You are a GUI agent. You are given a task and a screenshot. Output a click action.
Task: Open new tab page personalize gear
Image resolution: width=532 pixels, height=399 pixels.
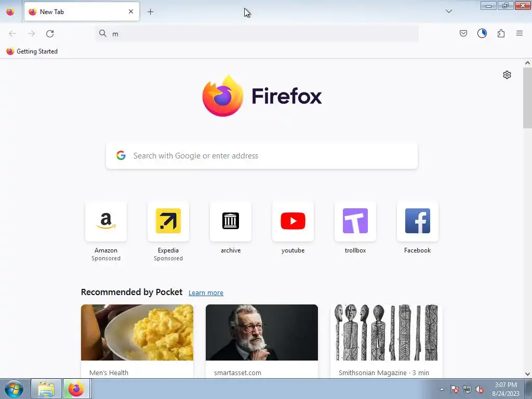(507, 75)
